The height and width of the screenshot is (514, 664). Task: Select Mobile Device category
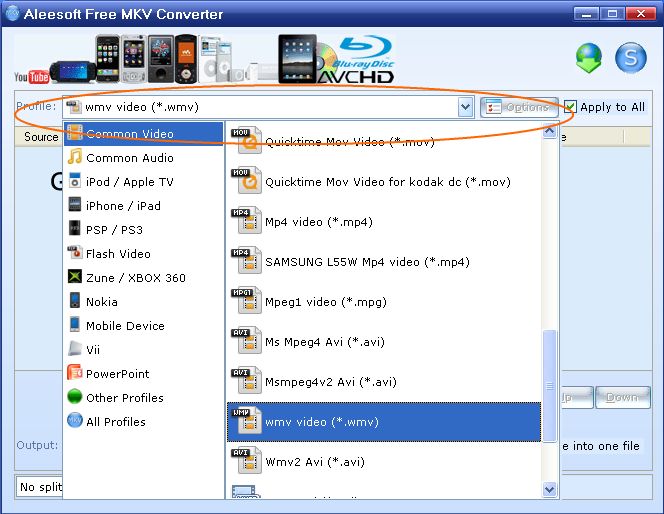click(144, 326)
